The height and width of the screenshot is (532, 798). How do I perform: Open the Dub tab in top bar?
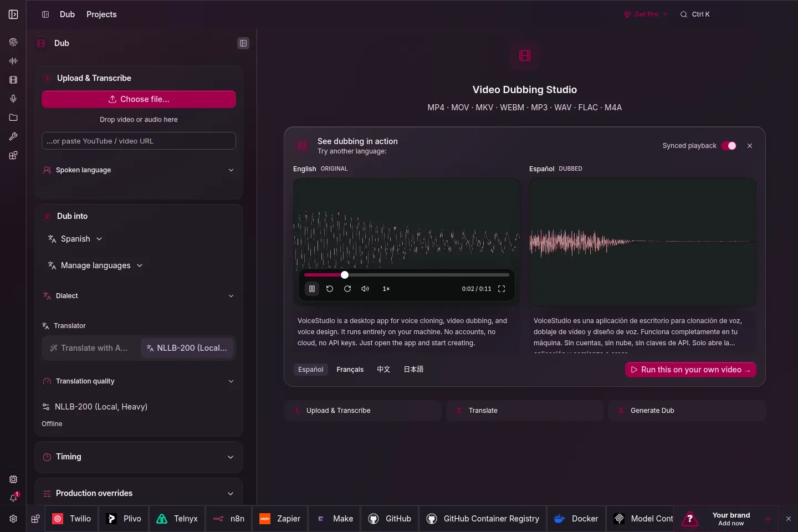(x=67, y=14)
